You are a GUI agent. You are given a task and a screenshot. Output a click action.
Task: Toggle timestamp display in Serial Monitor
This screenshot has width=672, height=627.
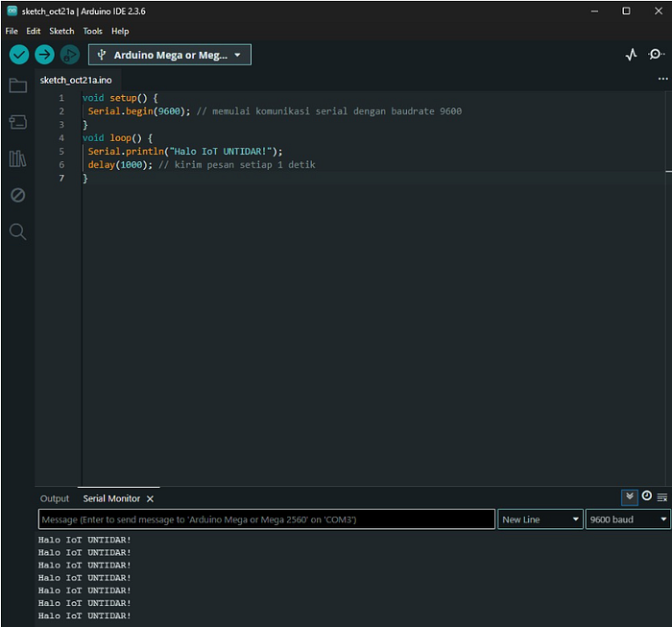click(646, 496)
